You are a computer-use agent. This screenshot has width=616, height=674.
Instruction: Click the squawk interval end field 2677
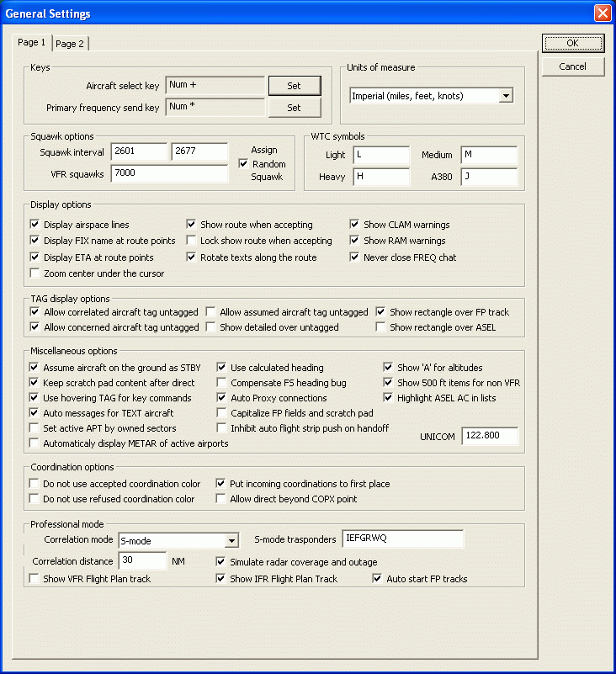[x=199, y=151]
